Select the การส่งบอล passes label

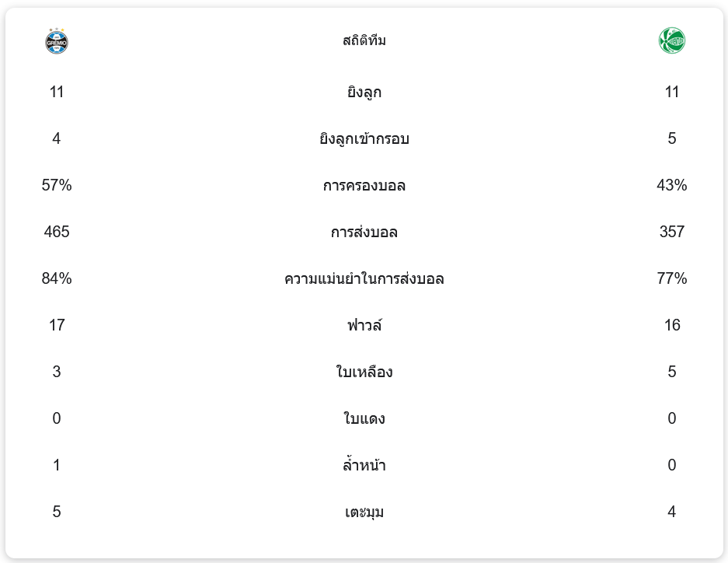click(364, 233)
